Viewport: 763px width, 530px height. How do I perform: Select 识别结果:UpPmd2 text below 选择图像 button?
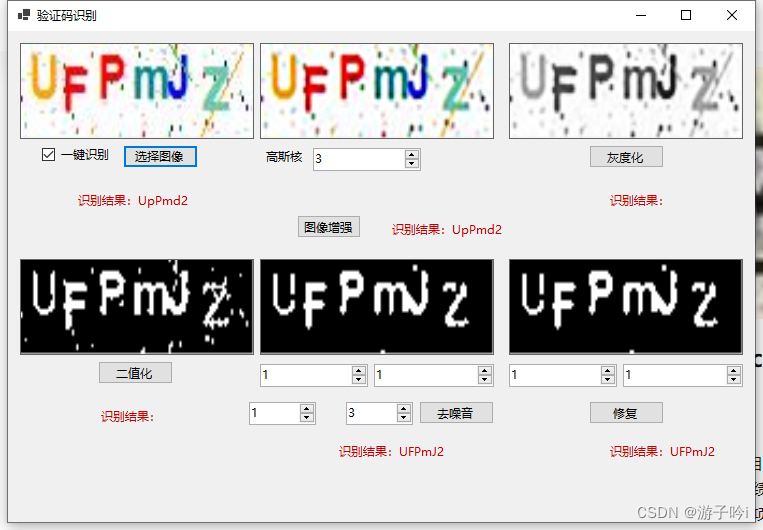[x=133, y=201]
